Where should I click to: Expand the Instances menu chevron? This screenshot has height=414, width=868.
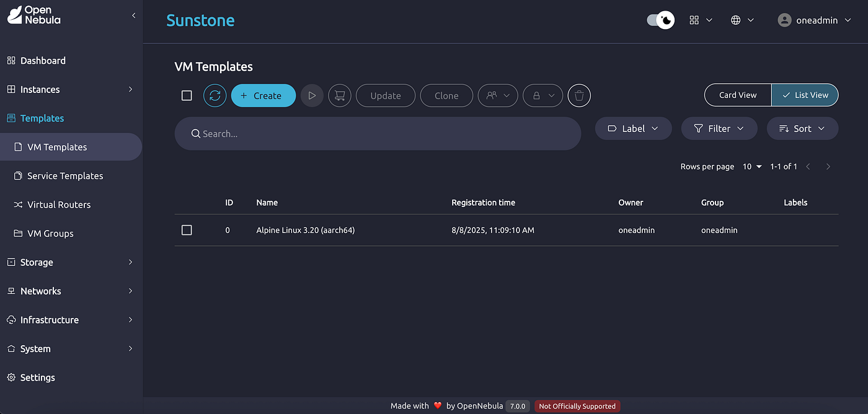[x=130, y=89]
